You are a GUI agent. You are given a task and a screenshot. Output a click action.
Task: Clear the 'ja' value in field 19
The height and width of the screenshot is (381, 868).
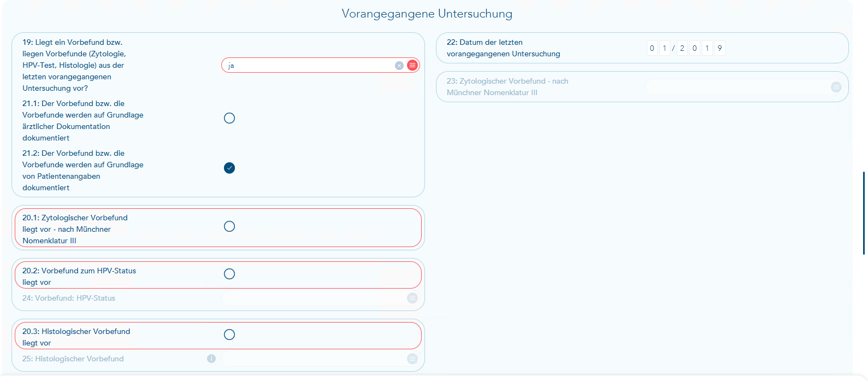[x=399, y=66]
